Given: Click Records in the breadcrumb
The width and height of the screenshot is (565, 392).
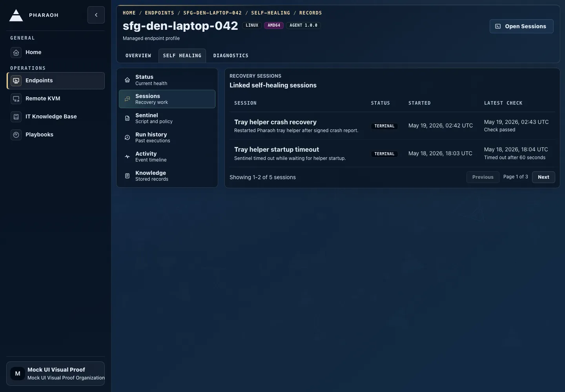Looking at the screenshot, I should 310,13.
